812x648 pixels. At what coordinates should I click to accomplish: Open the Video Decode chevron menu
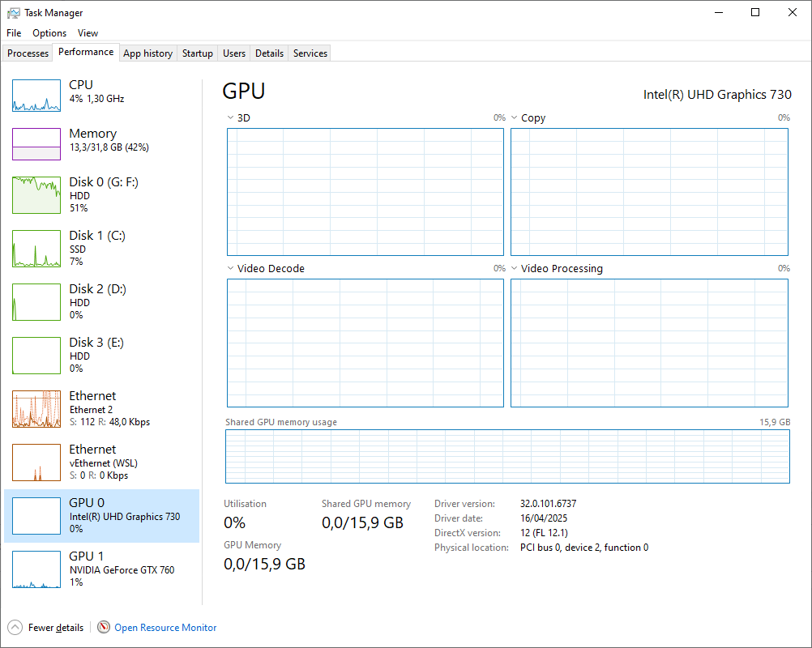pyautogui.click(x=231, y=268)
